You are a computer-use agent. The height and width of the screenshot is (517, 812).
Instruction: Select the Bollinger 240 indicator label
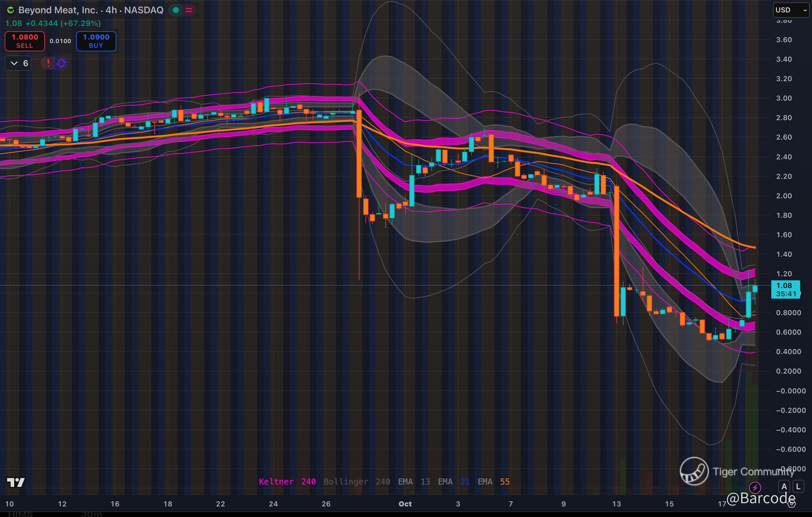tap(357, 482)
